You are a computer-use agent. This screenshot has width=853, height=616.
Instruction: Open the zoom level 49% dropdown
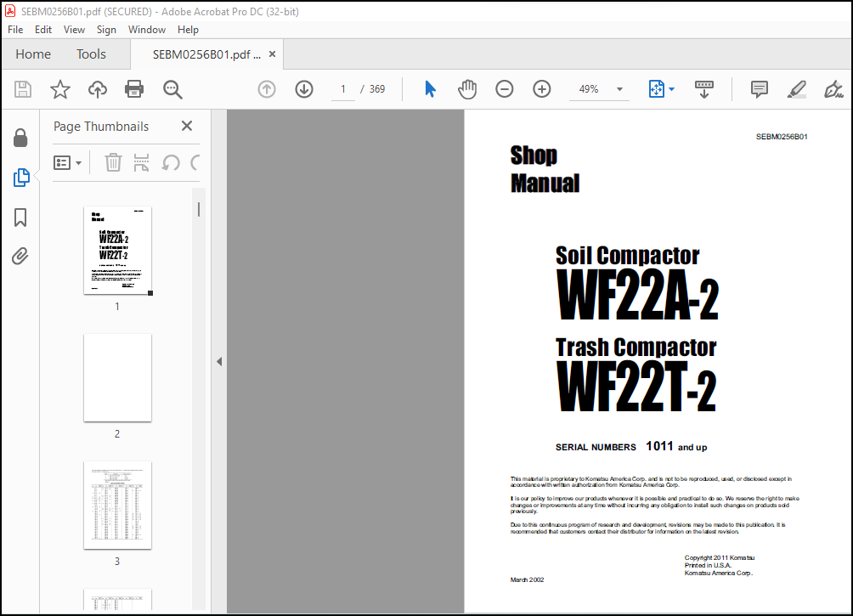coord(619,89)
